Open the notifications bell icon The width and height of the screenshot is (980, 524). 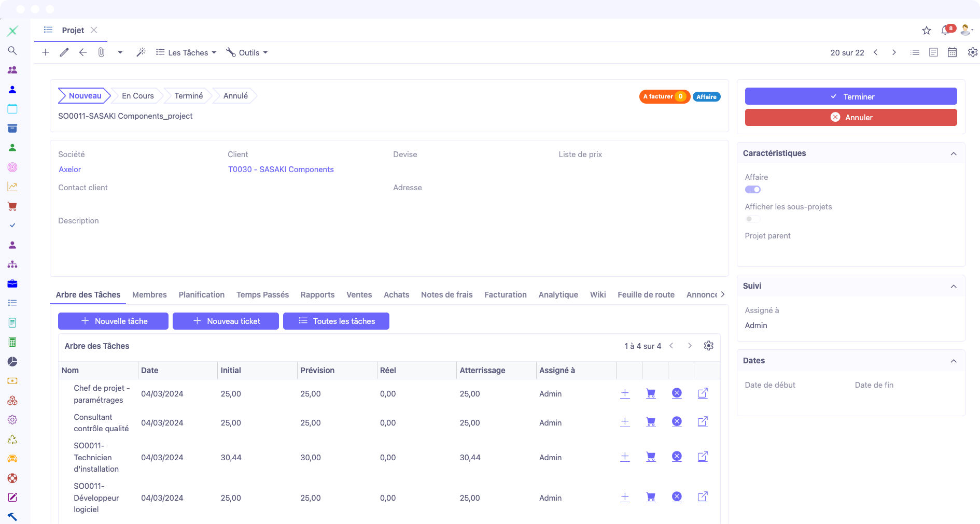pyautogui.click(x=946, y=31)
